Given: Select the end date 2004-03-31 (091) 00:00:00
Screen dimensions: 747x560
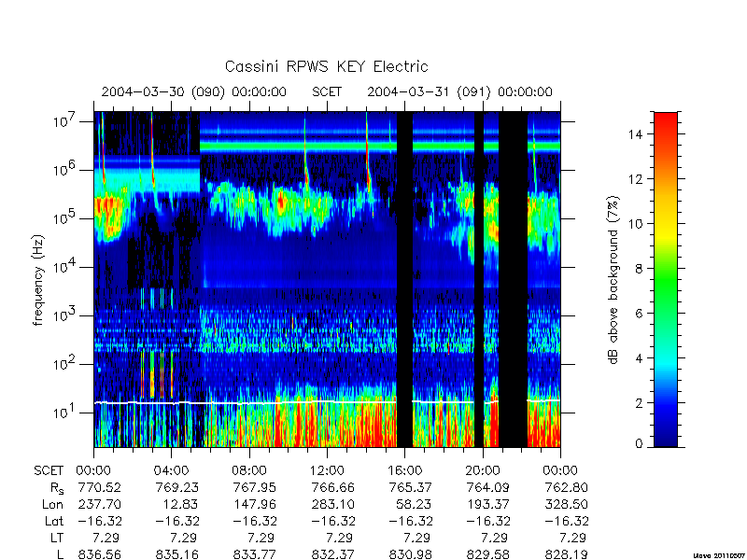Looking at the screenshot, I should point(459,91).
